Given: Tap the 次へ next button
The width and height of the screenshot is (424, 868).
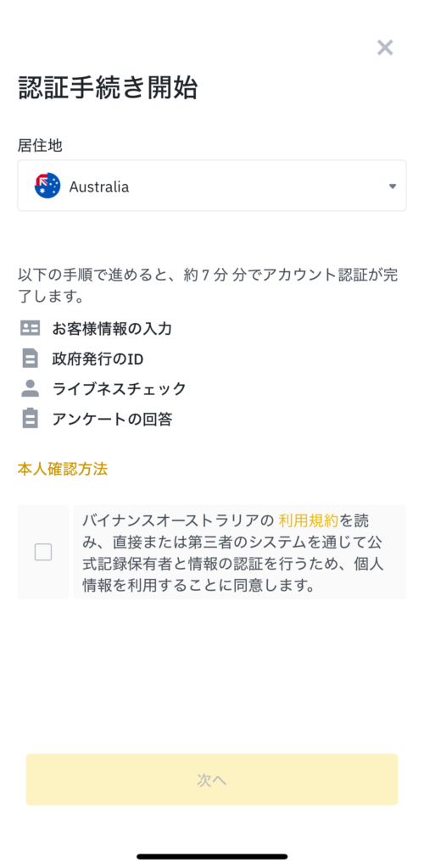Looking at the screenshot, I should 212,780.
